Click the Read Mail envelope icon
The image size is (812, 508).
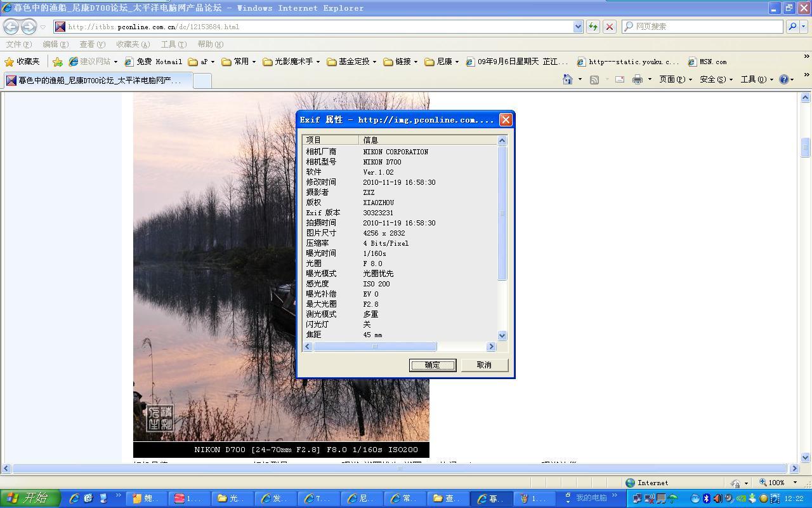click(x=620, y=79)
